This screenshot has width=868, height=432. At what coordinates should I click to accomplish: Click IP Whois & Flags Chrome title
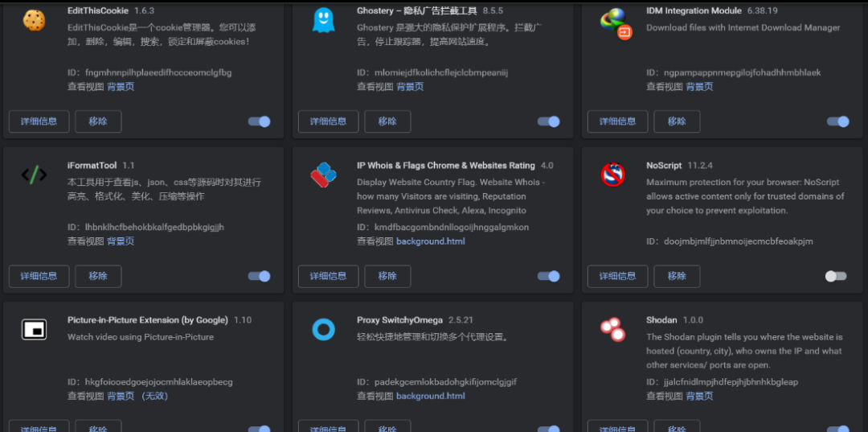pyautogui.click(x=446, y=165)
